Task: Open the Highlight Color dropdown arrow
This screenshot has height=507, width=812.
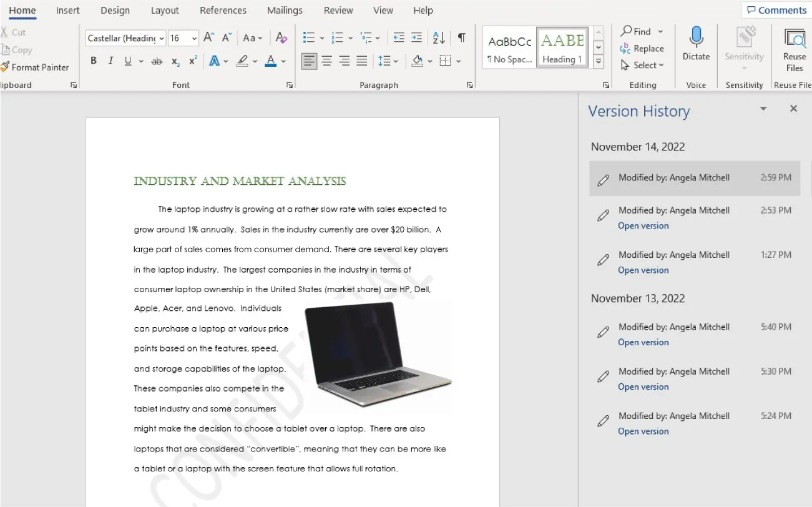Action: 255,61
